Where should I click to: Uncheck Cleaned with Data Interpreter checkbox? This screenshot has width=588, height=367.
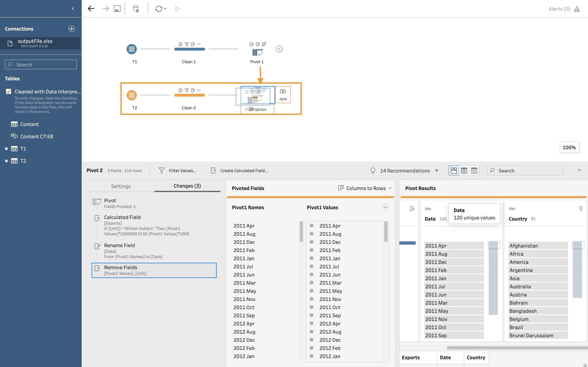coord(9,92)
